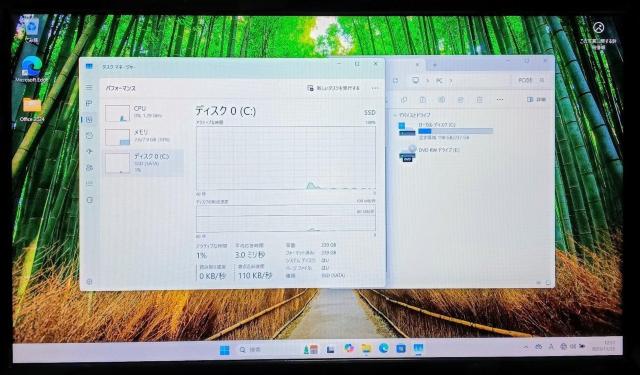Select Recycle Bin icon on desktop
This screenshot has height=375, width=640.
tap(31, 30)
